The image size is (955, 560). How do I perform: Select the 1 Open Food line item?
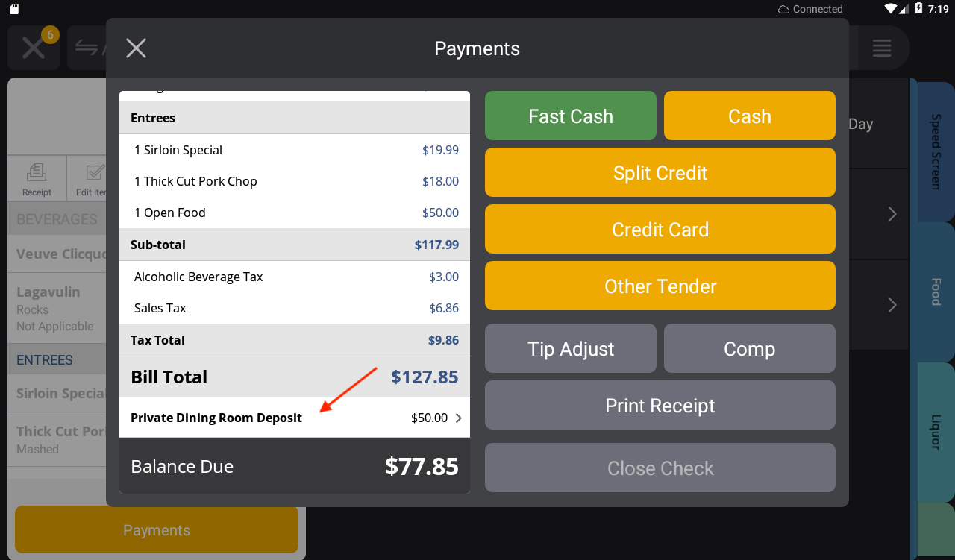(295, 213)
